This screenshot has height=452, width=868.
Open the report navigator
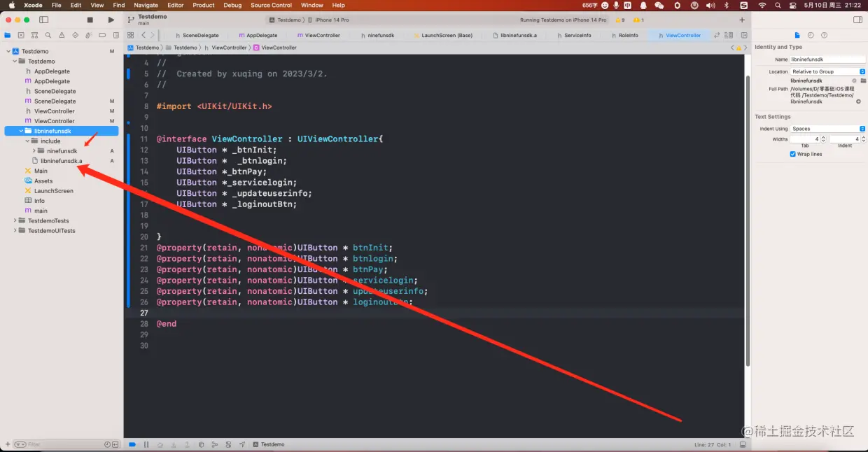point(115,35)
